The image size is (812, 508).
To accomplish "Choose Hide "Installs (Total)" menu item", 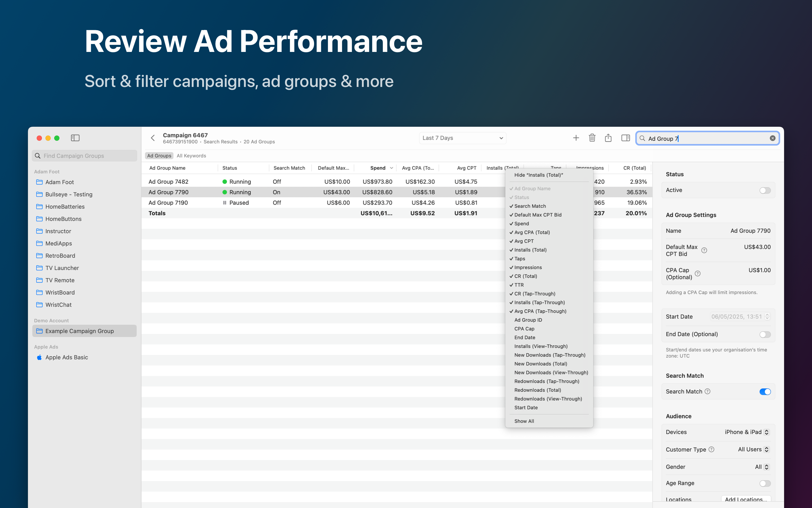I will coord(549,175).
